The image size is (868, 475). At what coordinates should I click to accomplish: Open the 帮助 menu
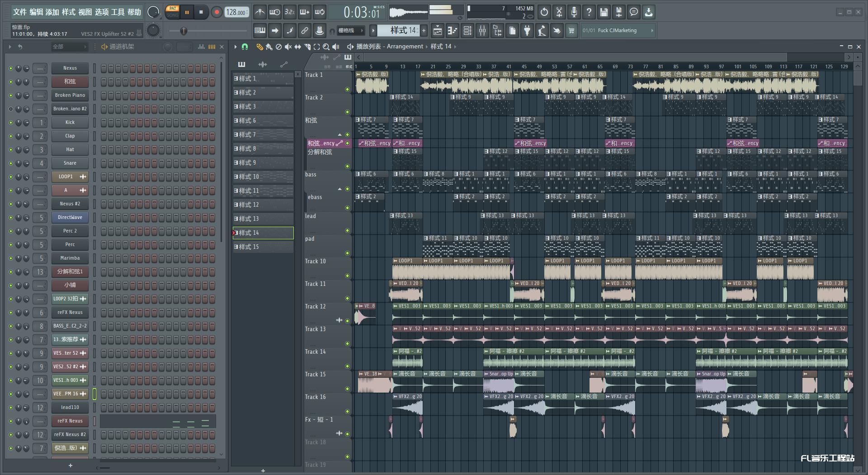pos(134,12)
